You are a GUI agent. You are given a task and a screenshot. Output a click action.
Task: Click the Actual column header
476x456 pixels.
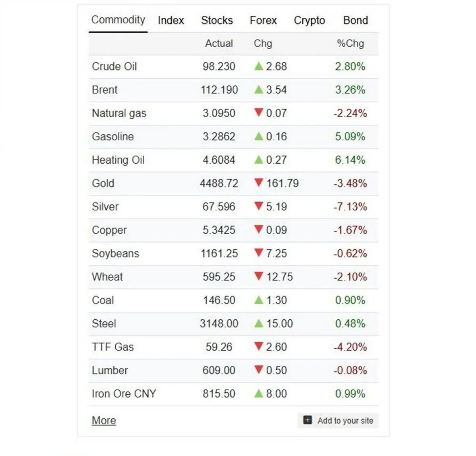coord(219,43)
